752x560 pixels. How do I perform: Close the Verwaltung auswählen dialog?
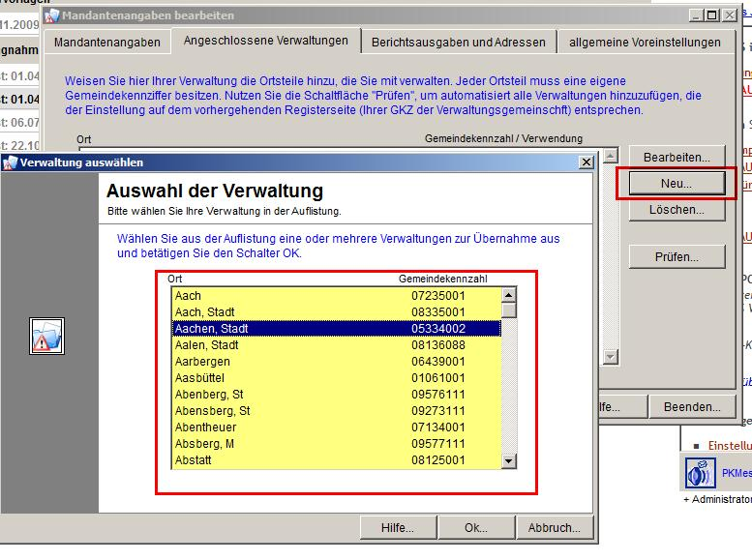pyautogui.click(x=586, y=162)
